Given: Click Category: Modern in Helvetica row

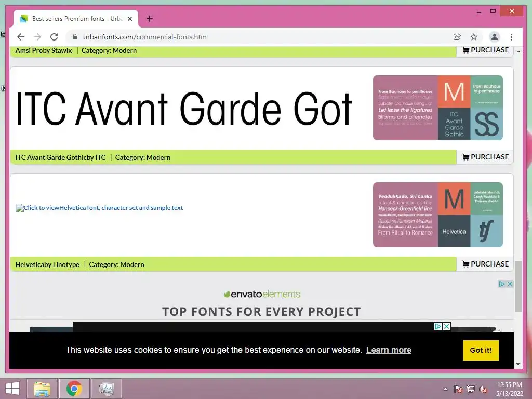Looking at the screenshot, I should coord(116,264).
